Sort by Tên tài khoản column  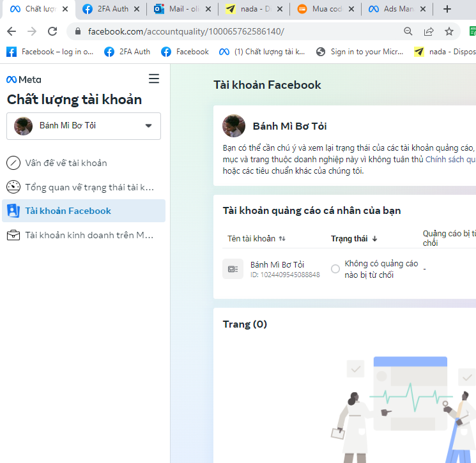coord(256,238)
